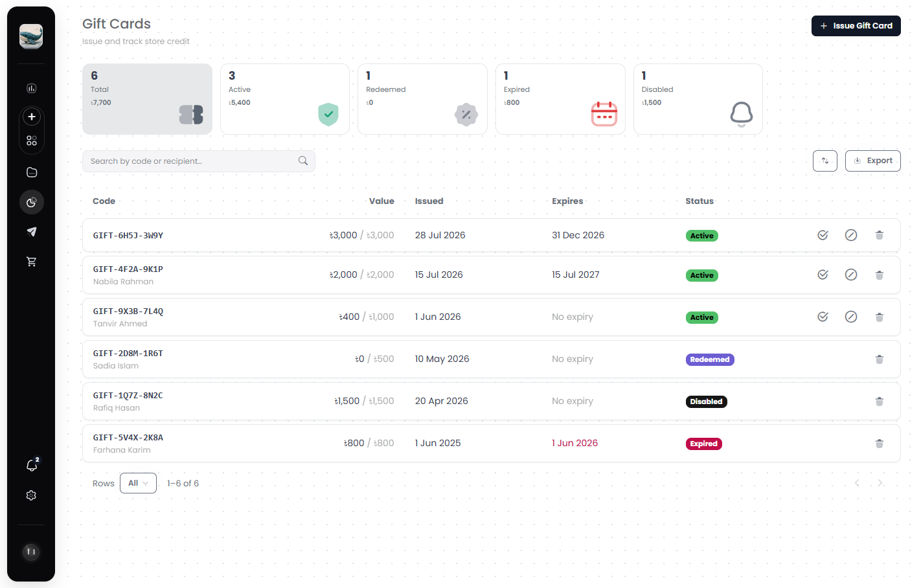This screenshot has width=921, height=588.
Task: Click the Issue Gift Card button
Action: (x=856, y=26)
